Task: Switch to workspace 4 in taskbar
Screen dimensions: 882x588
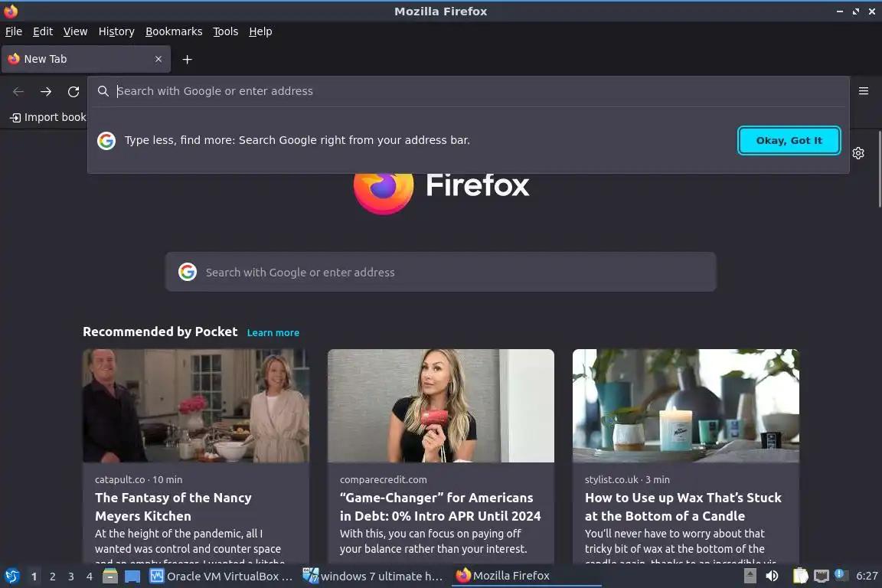Action: 89,577
